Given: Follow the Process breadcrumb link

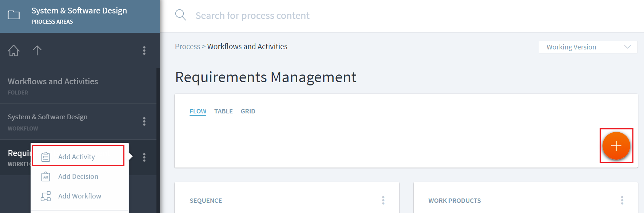Looking at the screenshot, I should pyautogui.click(x=187, y=47).
